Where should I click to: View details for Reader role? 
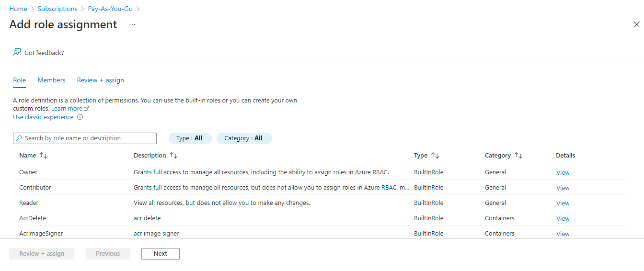click(x=563, y=203)
